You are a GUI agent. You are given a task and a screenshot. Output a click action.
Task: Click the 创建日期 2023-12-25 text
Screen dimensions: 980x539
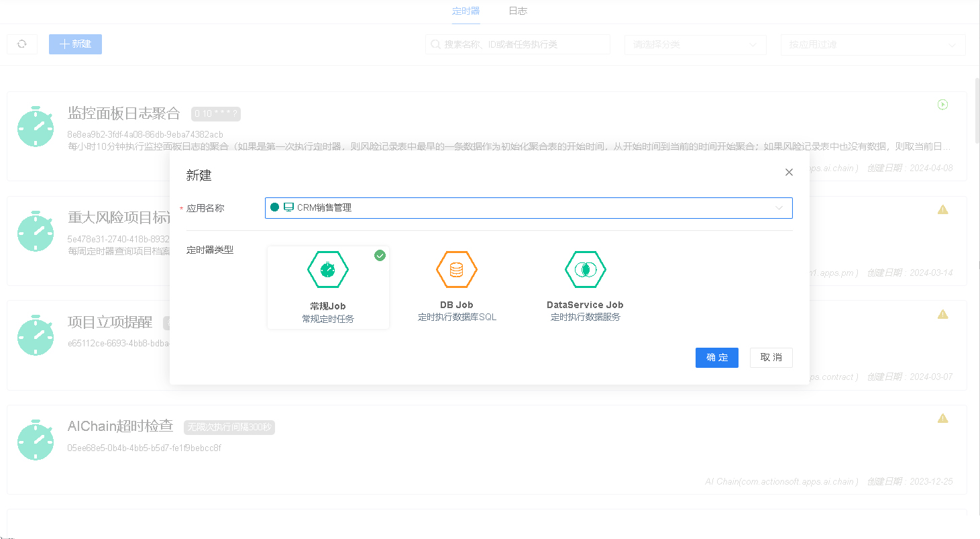click(910, 481)
